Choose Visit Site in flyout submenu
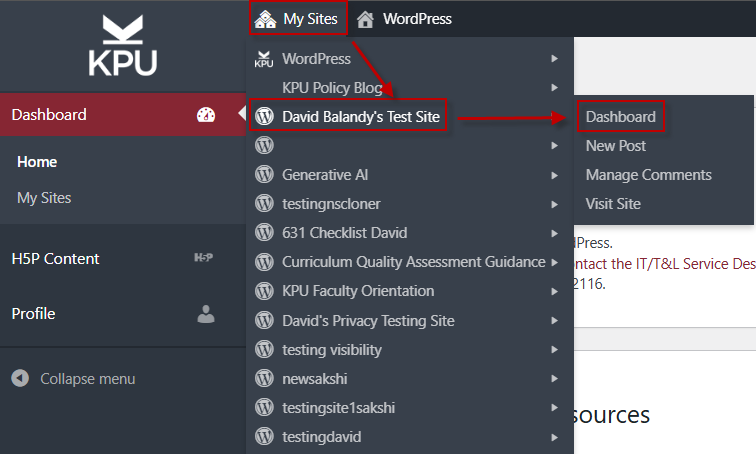Image resolution: width=756 pixels, height=454 pixels. [613, 203]
